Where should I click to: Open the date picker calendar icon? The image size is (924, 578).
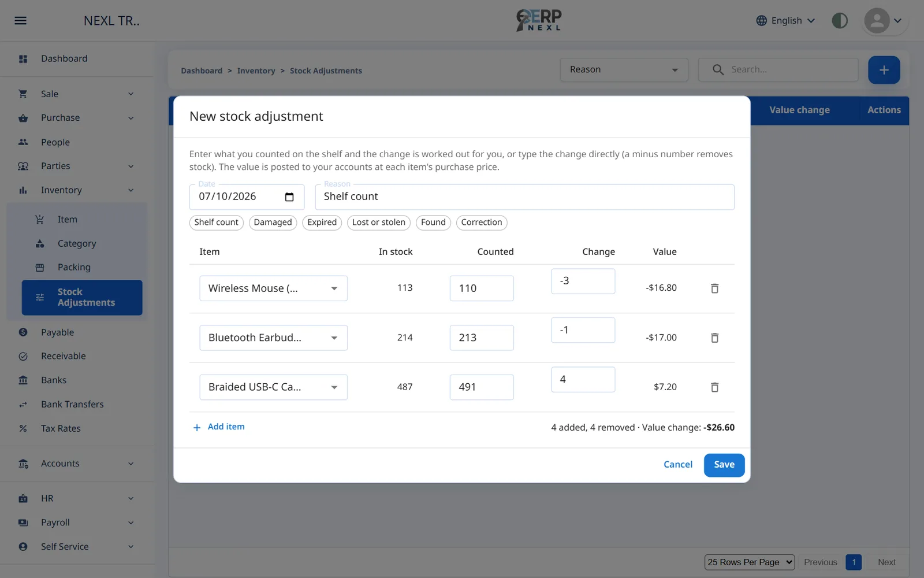tap(289, 197)
